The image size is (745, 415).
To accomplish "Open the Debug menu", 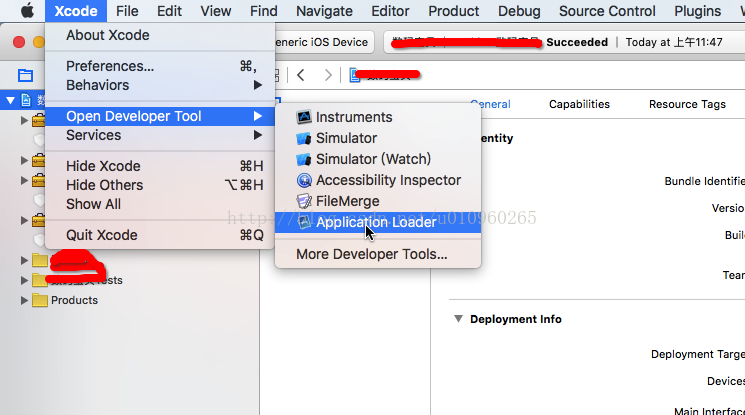I will point(519,11).
